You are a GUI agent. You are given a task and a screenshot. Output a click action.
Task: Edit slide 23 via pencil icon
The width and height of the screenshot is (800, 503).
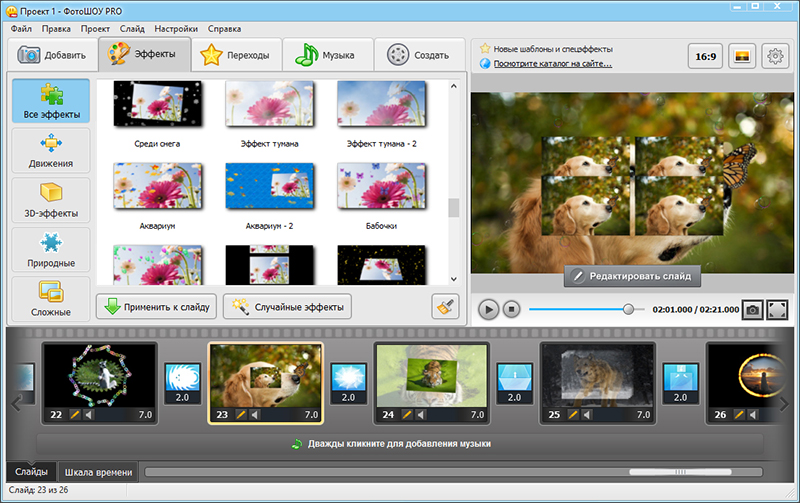coord(241,415)
